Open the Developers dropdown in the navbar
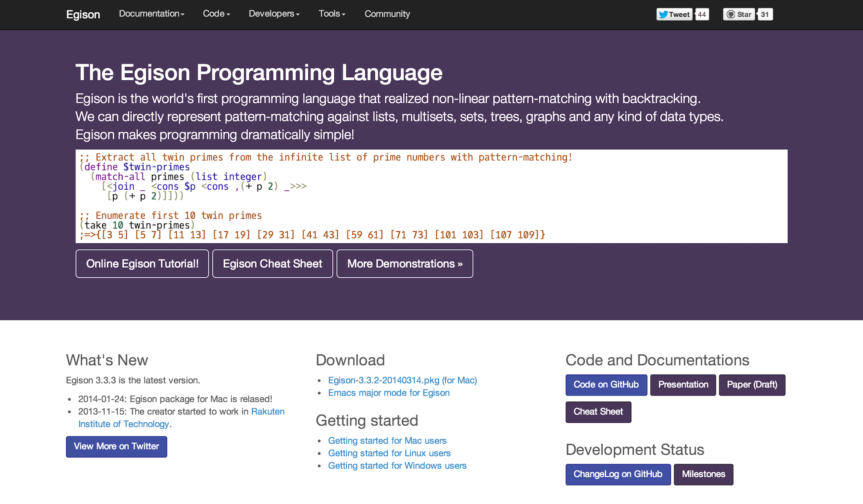 (274, 14)
